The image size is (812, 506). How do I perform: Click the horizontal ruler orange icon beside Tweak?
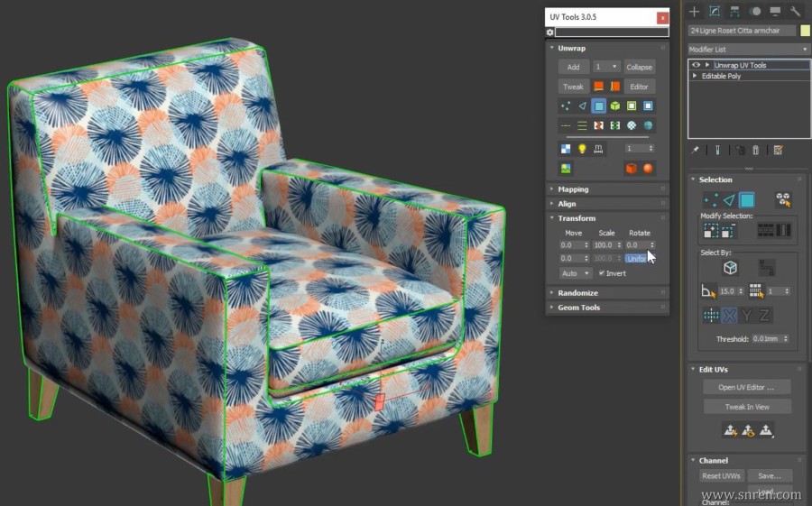[x=599, y=87]
